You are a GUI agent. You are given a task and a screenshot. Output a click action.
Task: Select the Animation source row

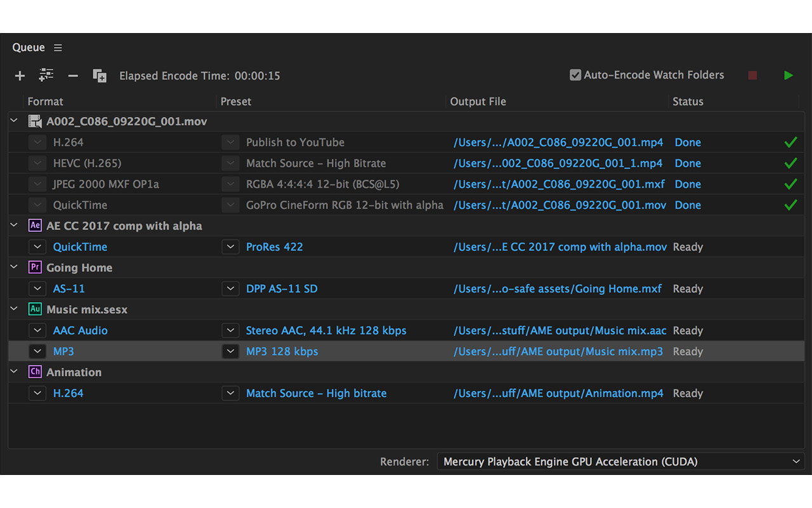click(406, 372)
